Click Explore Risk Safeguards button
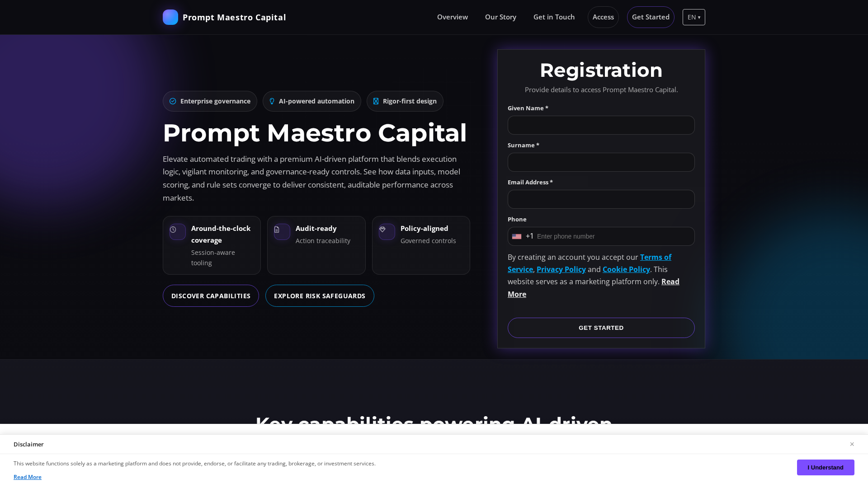Viewport: 868px width, 488px height. tap(320, 296)
